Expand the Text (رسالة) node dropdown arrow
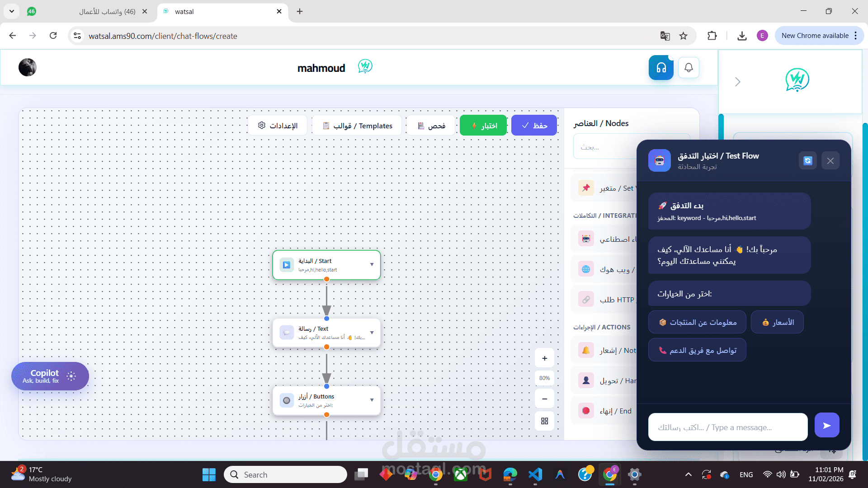Viewport: 868px width, 488px height. [372, 332]
